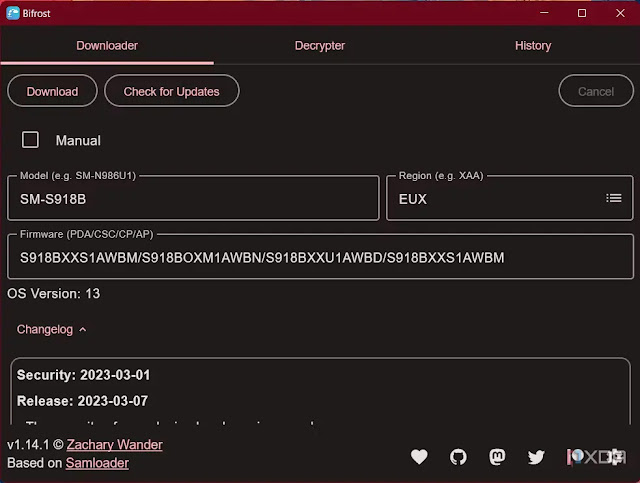Click the Bifrost app icon in title bar
The image size is (640, 483).
[13, 13]
